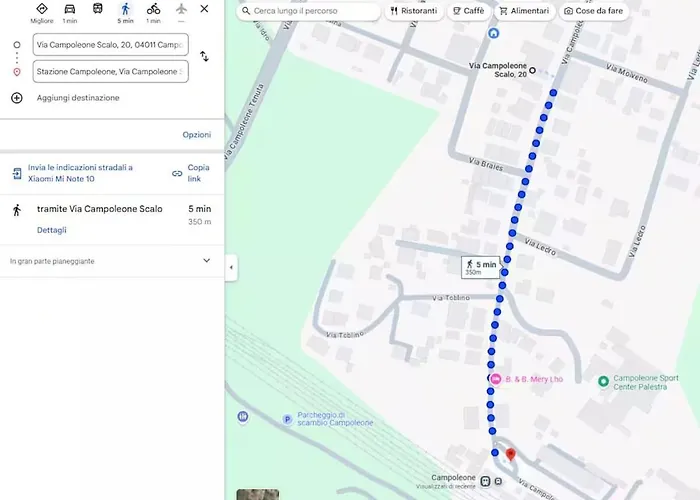Select the flight travel mode
This screenshot has width=700, height=500.
(x=181, y=8)
